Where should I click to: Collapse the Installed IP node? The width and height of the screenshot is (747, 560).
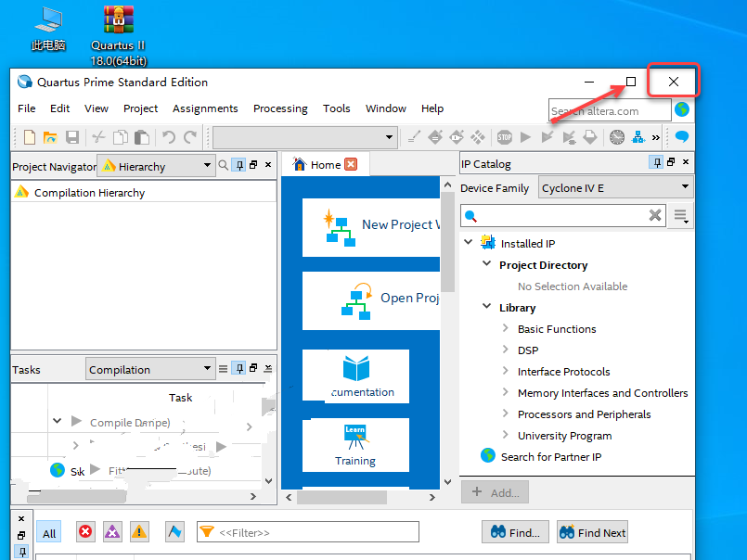pos(469,242)
